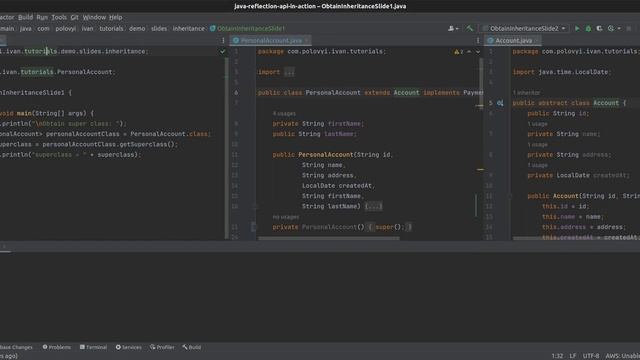This screenshot has height=360, width=640.
Task: Click the greyed-out Stop square icon
Action: 629,28
